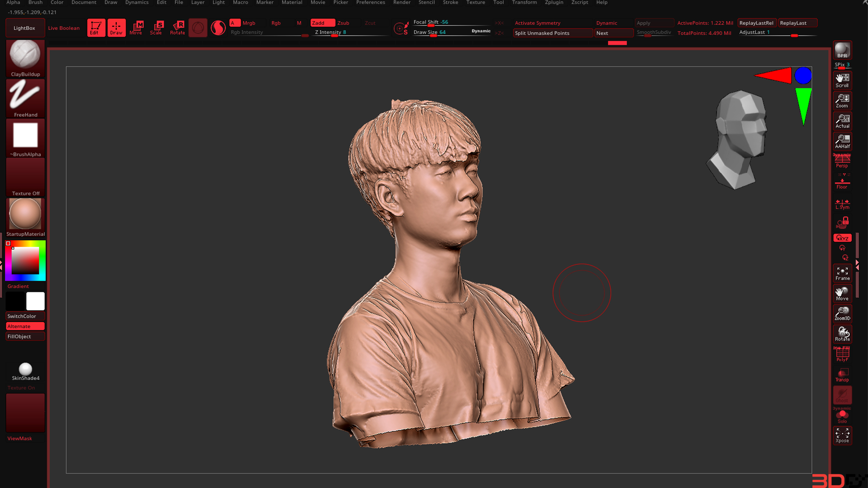Click the white secondary color swatch

coord(35,301)
